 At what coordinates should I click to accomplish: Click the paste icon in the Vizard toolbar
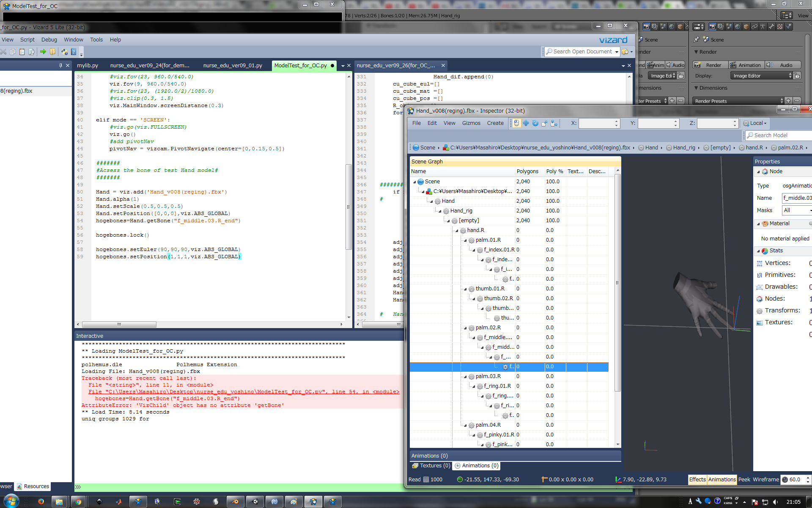[x=22, y=52]
